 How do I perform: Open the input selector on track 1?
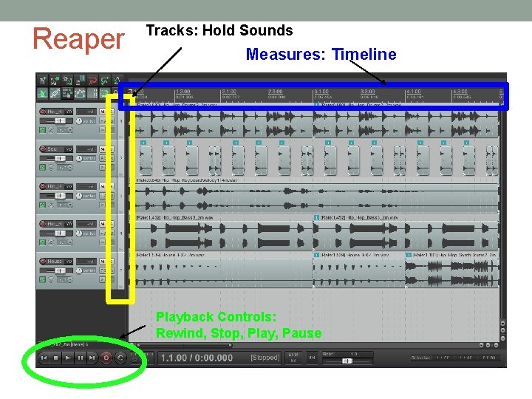coord(65,130)
